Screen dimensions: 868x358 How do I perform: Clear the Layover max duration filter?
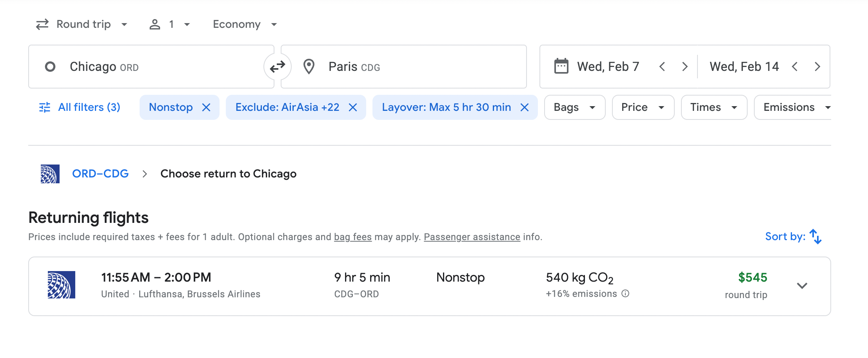point(525,107)
